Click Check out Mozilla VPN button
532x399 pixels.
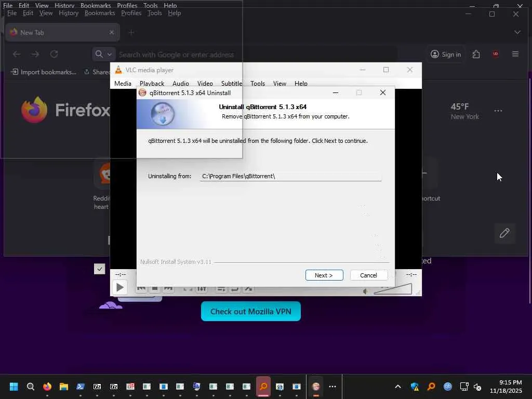point(251,312)
